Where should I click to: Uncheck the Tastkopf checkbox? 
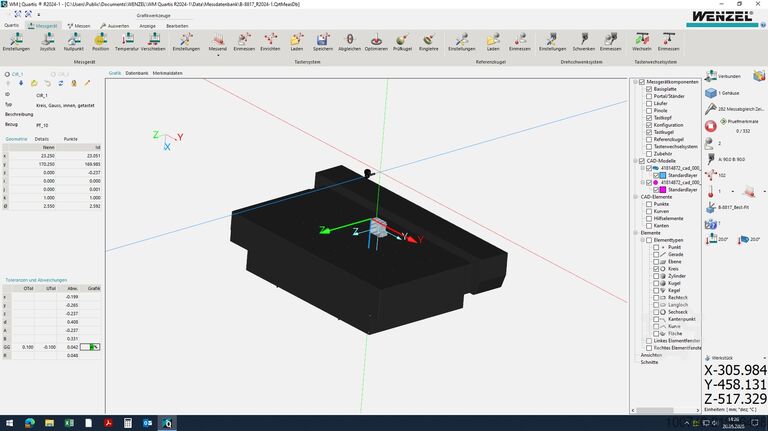coord(649,118)
